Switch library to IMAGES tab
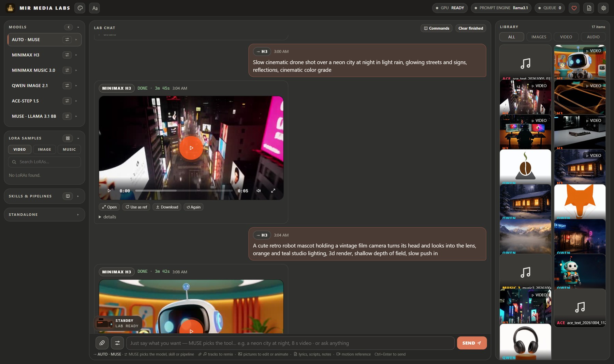The image size is (614, 364). click(x=539, y=37)
